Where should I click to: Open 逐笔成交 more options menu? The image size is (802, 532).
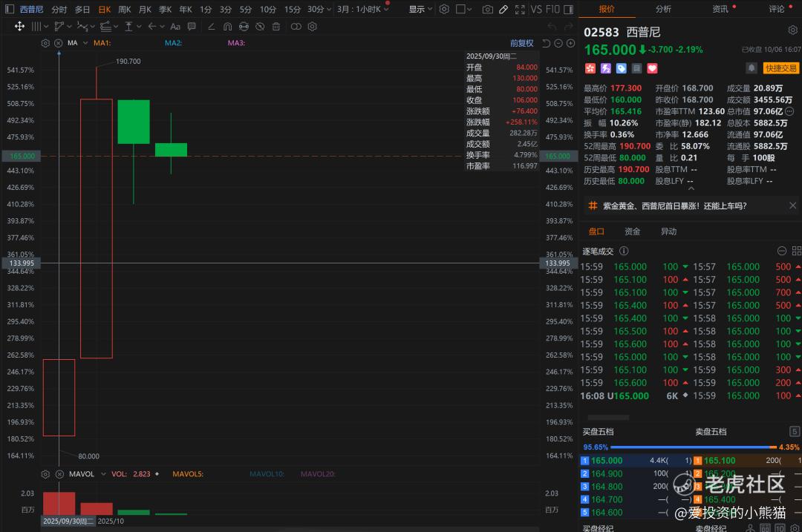[781, 251]
